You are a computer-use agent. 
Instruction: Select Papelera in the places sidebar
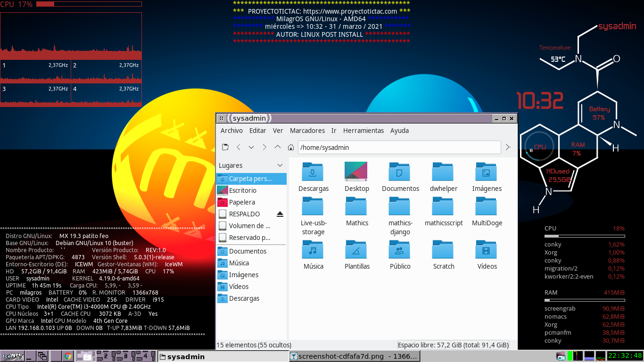242,202
